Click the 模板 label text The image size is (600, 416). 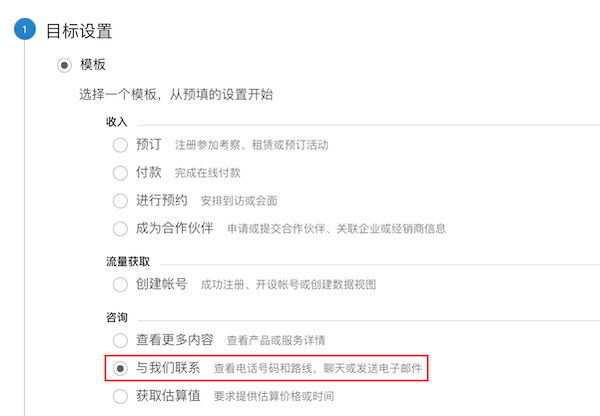tap(93, 64)
